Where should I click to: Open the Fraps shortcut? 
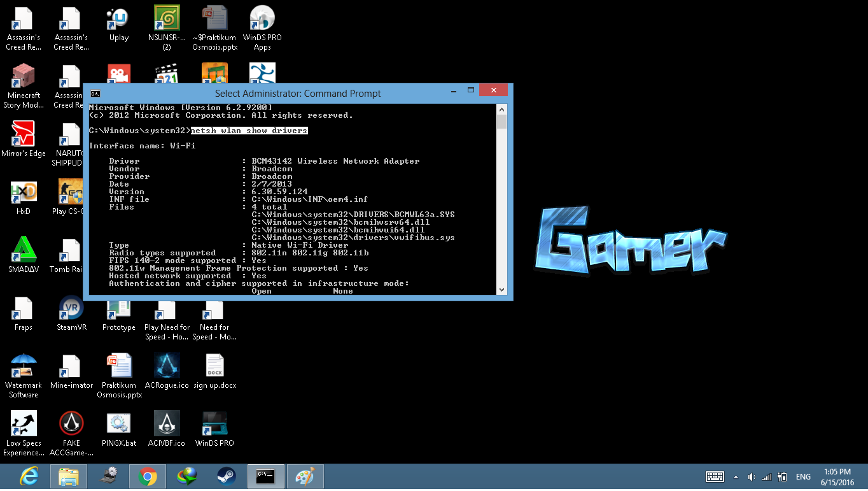tap(23, 308)
